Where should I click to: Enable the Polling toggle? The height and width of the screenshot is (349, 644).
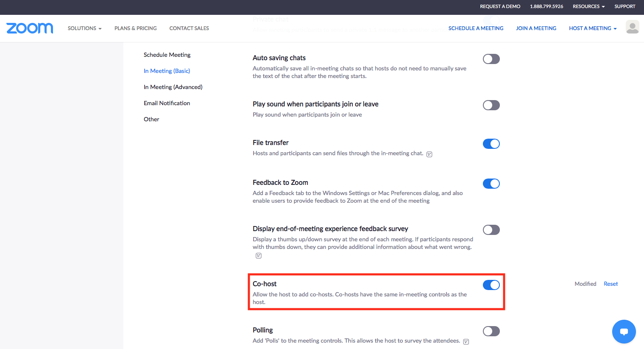pos(491,331)
